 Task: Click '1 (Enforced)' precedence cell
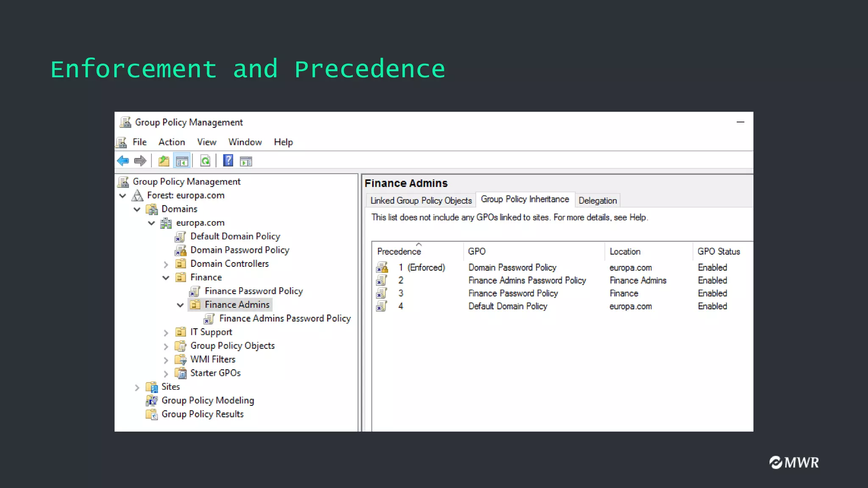[422, 268]
